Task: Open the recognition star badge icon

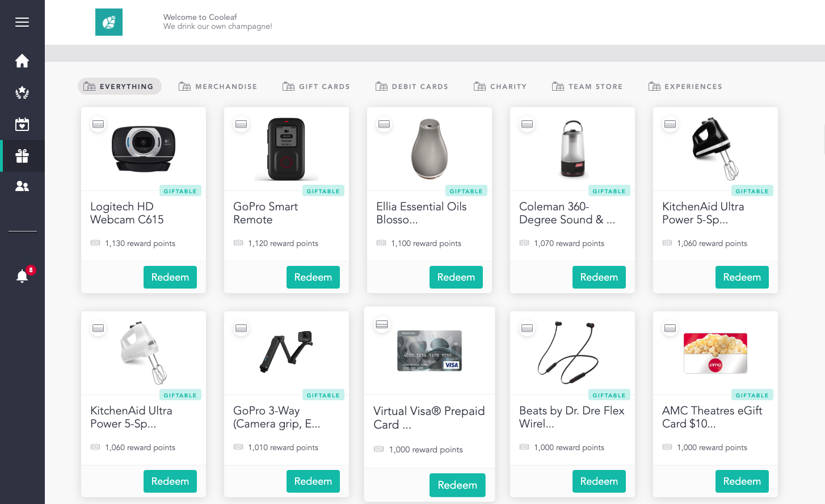Action: point(22,92)
